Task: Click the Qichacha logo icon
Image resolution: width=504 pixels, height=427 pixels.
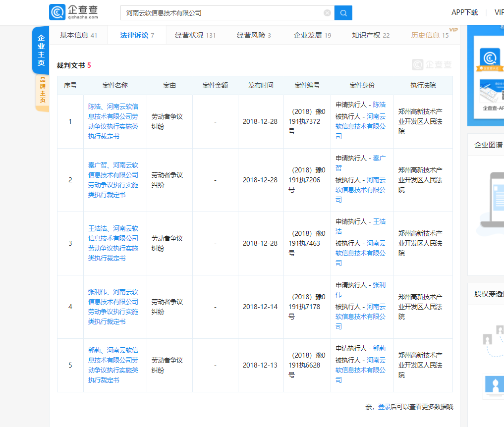Action: tap(57, 12)
